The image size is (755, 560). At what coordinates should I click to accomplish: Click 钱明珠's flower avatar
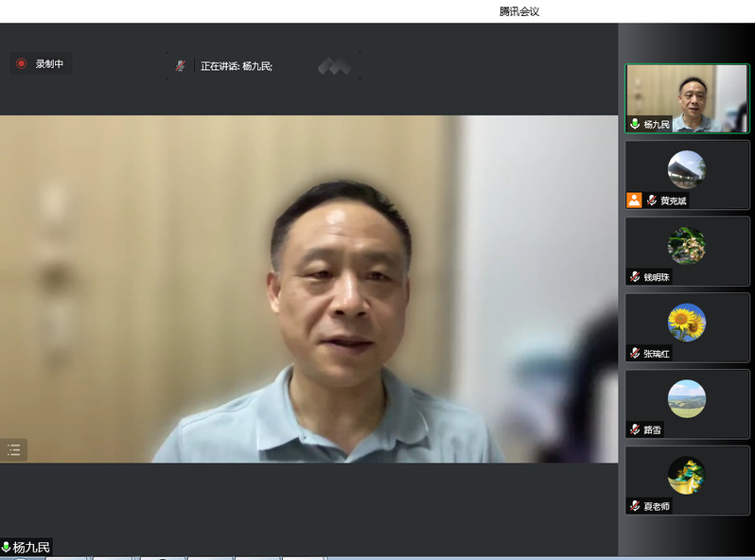(686, 246)
